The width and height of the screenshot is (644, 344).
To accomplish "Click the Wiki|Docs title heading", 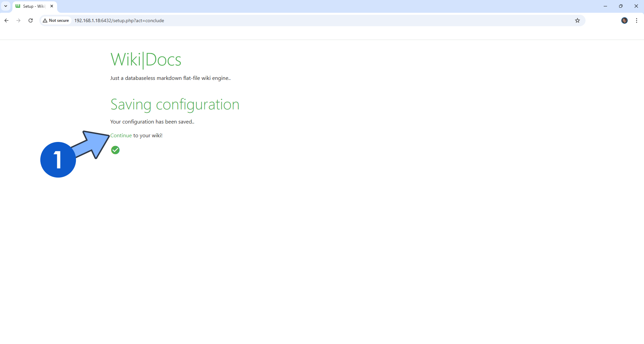I will pos(146,60).
